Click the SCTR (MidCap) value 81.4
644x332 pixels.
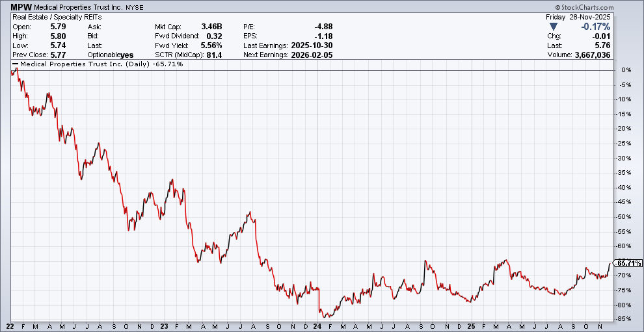[213, 55]
